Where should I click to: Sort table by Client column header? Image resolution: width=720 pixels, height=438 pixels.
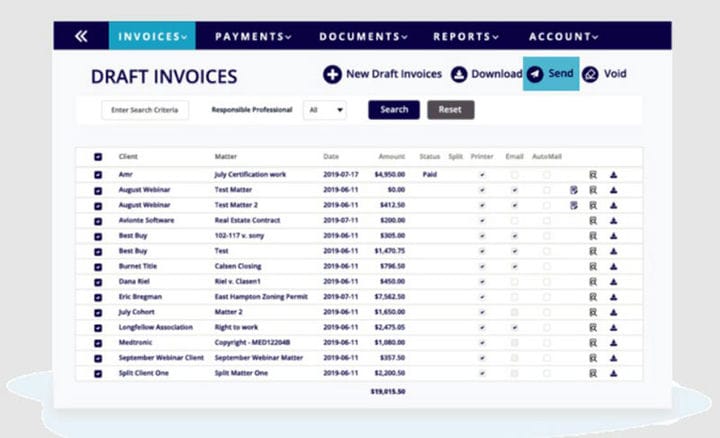pyautogui.click(x=128, y=157)
